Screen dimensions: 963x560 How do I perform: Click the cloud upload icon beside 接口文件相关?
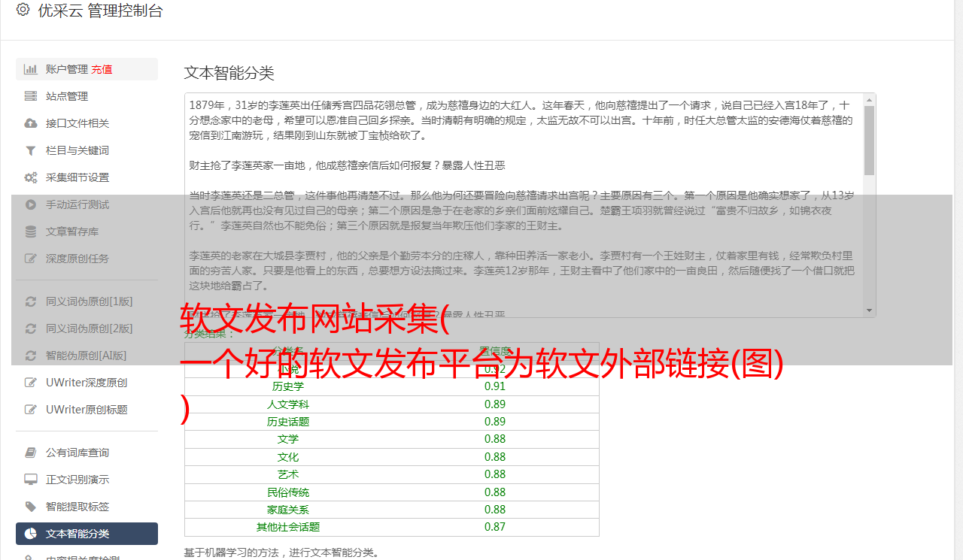[31, 123]
